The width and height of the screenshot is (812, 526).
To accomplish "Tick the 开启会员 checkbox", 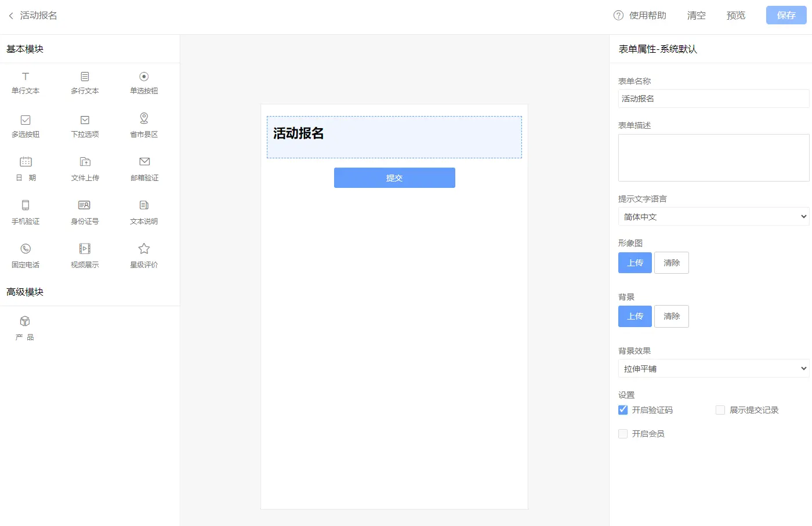I will [623, 434].
